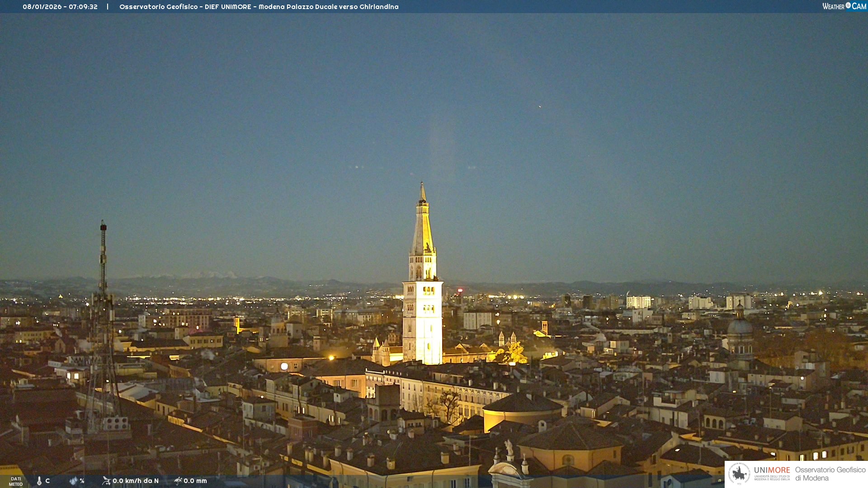Click the WeatherCam logo
The image size is (868, 488).
point(844,6)
